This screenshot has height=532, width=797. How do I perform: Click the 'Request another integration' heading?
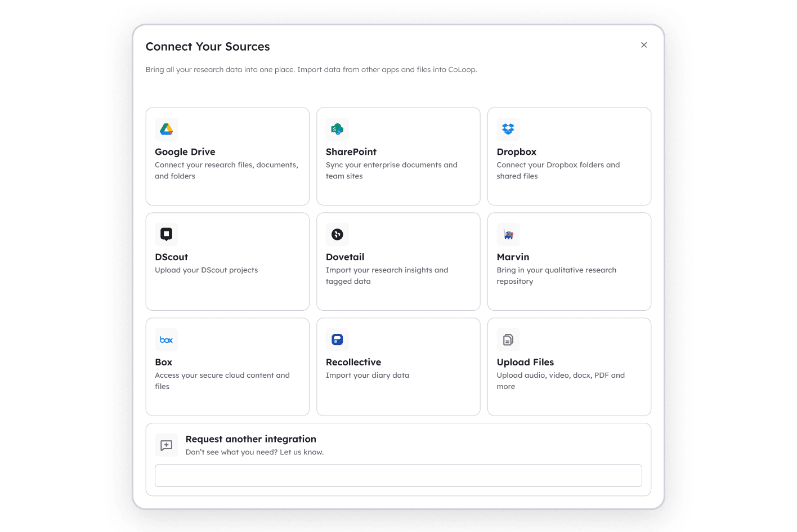click(251, 439)
